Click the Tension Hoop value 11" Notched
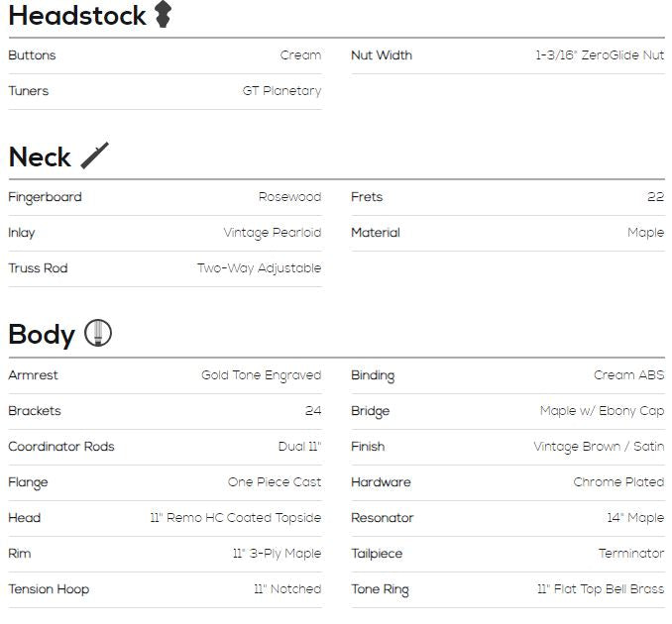Screen dimensions: 672x624 287,589
